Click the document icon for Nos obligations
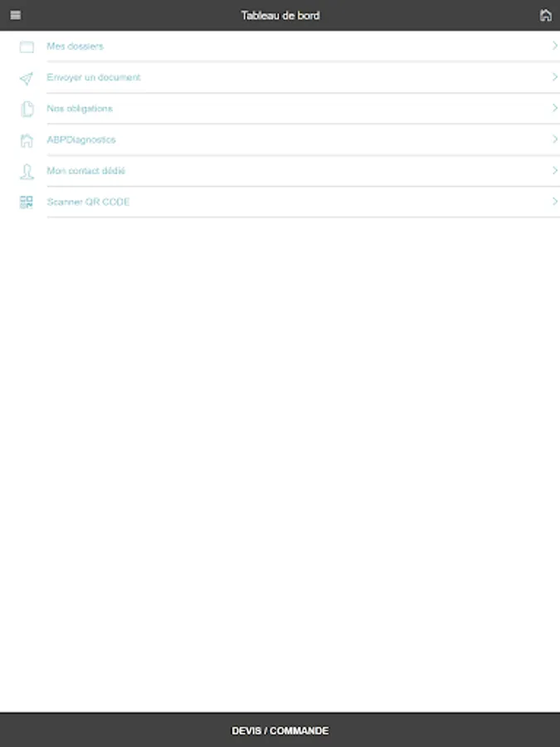 point(27,109)
